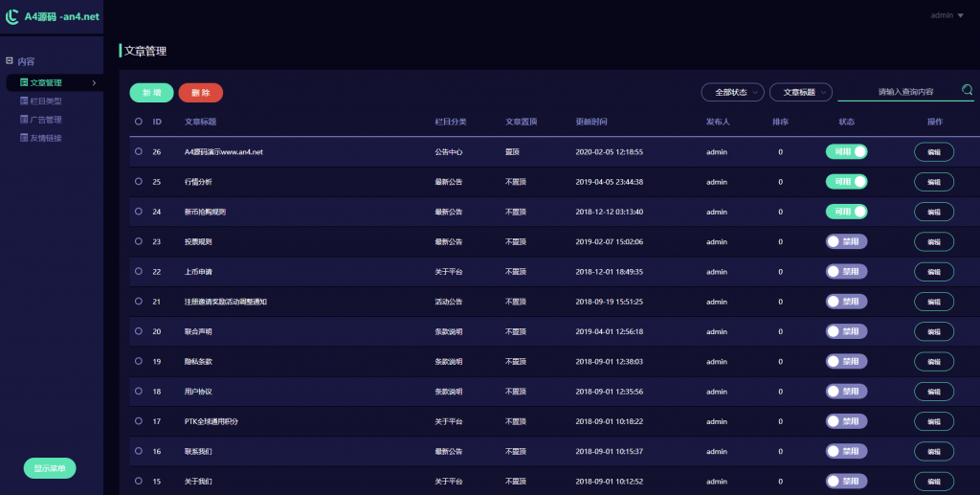Toggle the select-all circle in table header

click(139, 122)
